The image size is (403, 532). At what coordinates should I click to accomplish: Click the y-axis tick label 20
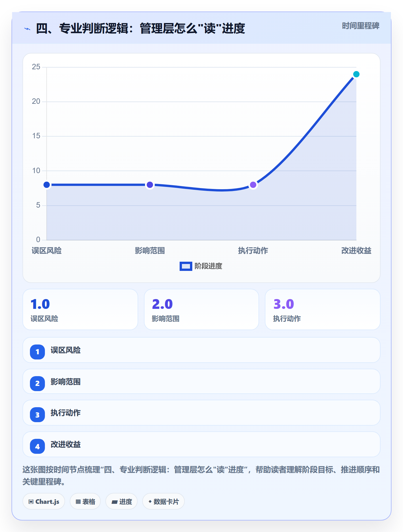tap(36, 102)
